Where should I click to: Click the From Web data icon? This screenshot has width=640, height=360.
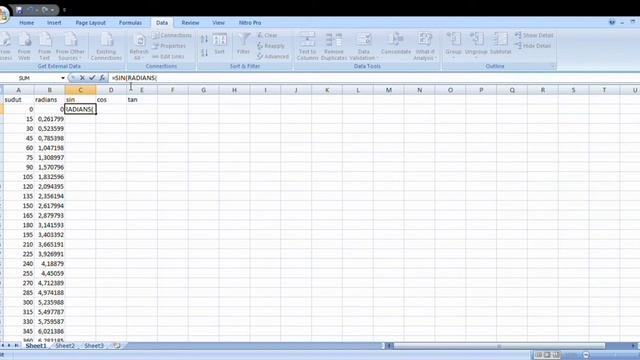tap(24, 47)
